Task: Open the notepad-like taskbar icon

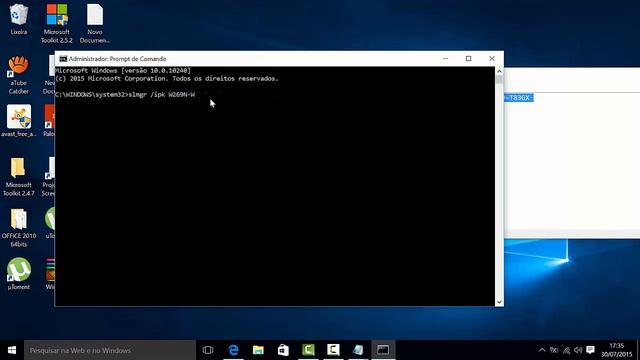Action: pyautogui.click(x=358, y=350)
